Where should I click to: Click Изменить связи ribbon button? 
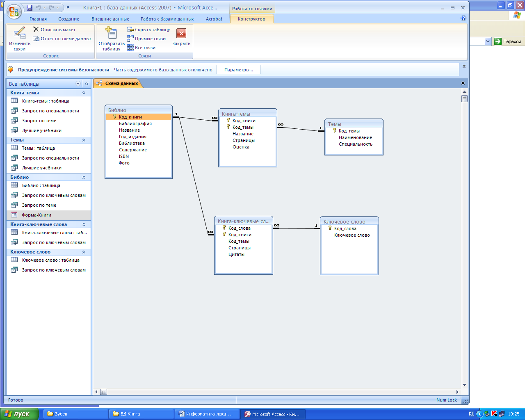[20, 39]
